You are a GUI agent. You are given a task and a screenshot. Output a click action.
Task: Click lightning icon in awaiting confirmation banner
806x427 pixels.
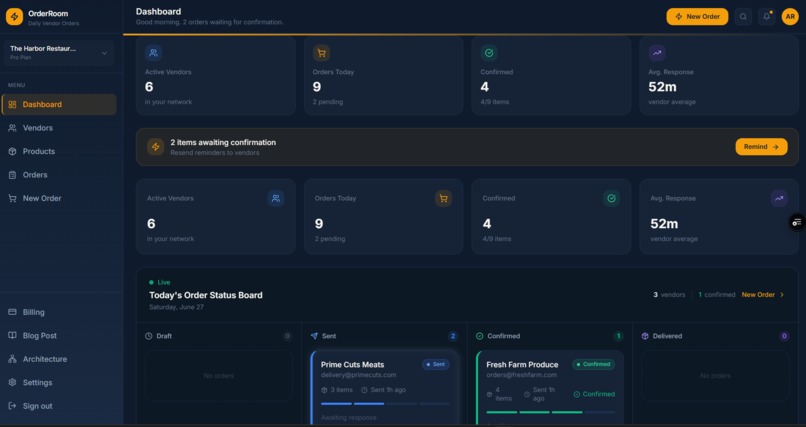155,146
